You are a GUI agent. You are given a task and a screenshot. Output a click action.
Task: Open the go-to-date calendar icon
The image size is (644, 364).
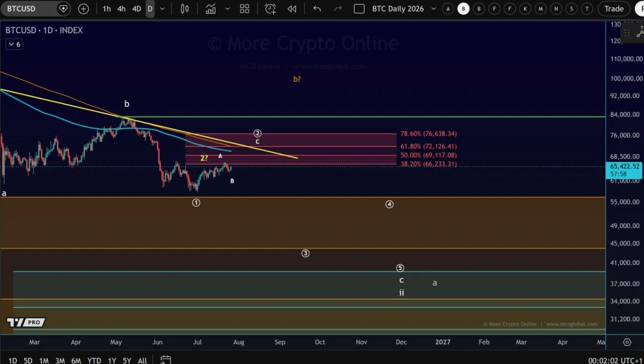pos(166,360)
